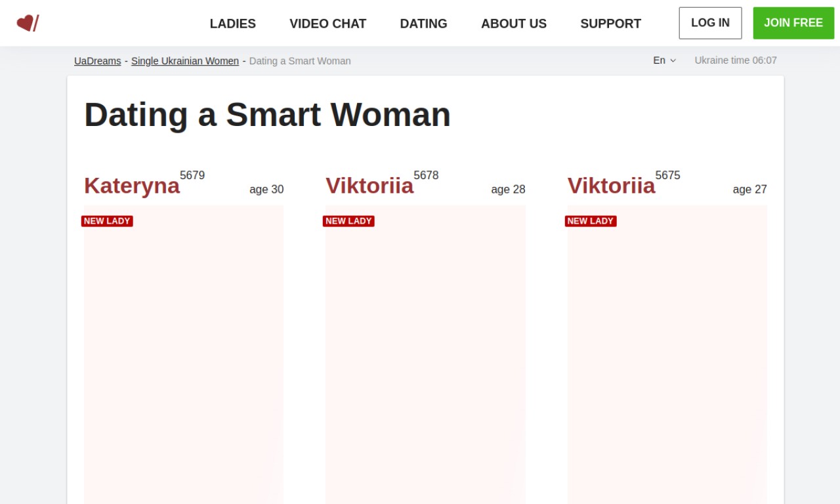Click the LOG IN button
This screenshot has width=840, height=504.
tap(711, 23)
